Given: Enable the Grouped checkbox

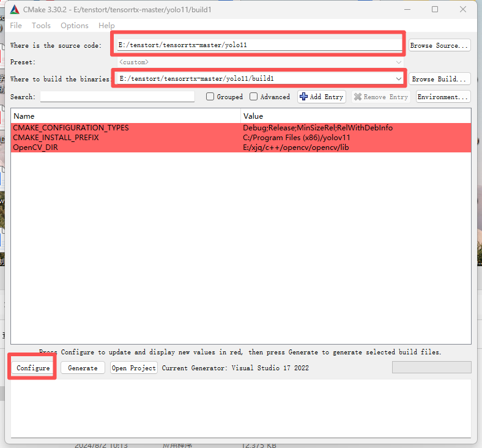Looking at the screenshot, I should [x=210, y=97].
